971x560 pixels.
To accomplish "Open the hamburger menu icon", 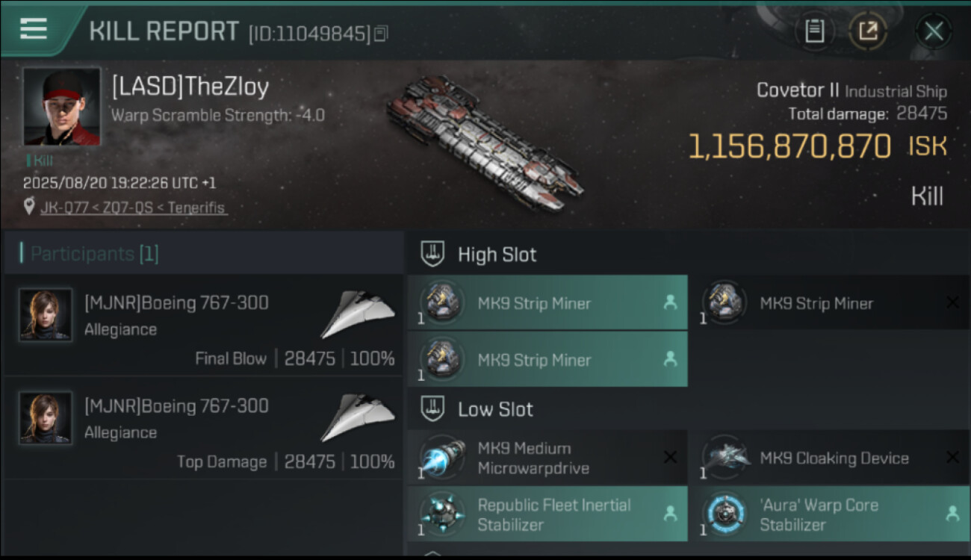I will tap(34, 29).
